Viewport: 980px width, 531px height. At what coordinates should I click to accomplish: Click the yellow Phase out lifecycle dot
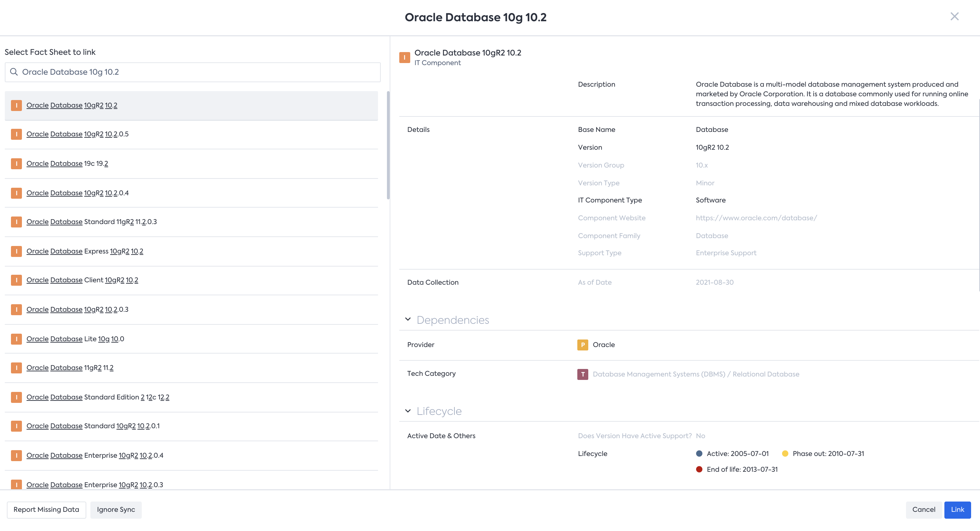[785, 454]
